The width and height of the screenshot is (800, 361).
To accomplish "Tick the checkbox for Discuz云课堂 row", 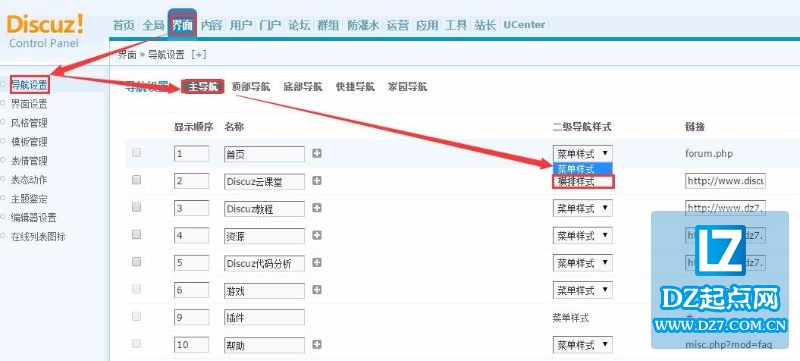I will tap(136, 179).
